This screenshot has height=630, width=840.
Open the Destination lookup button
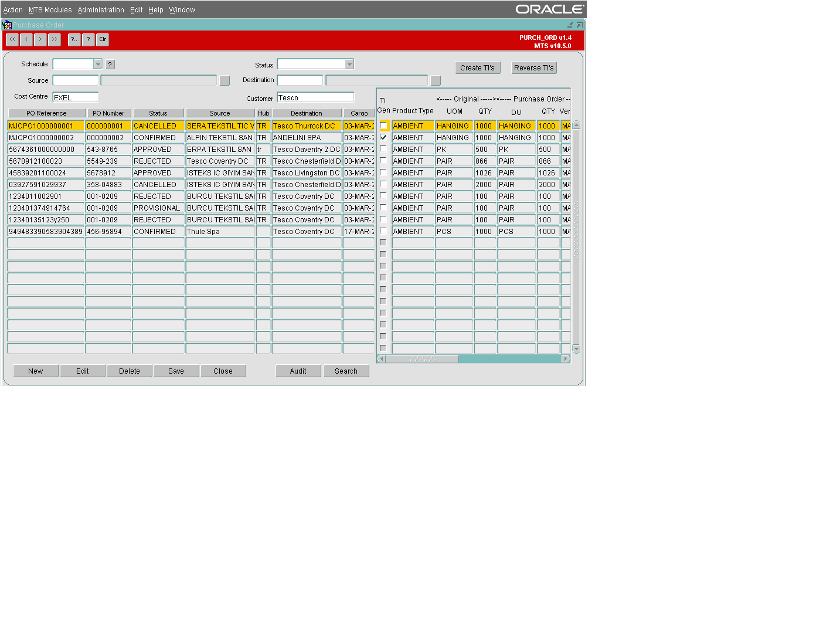point(436,80)
